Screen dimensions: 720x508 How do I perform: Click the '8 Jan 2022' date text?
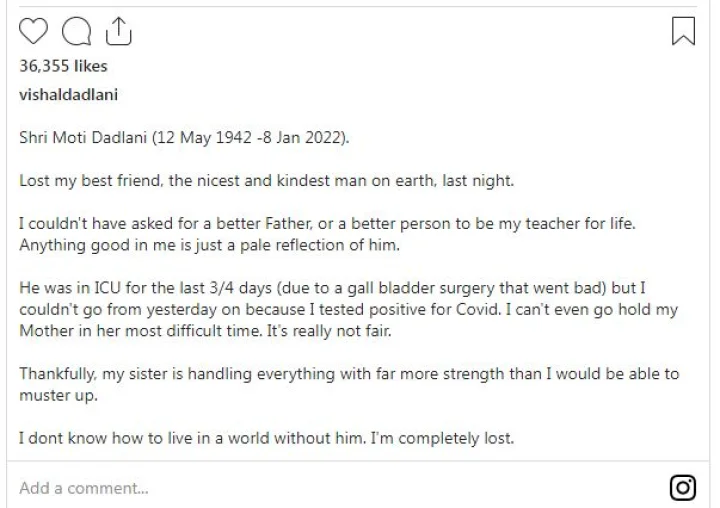click(303, 138)
